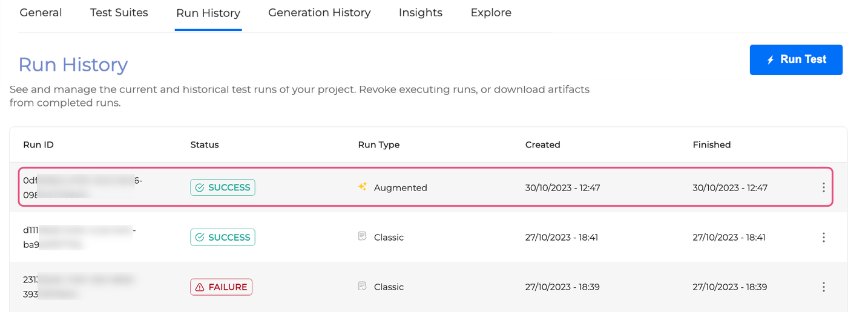Click the Status column header
The height and width of the screenshot is (312, 868).
205,145
